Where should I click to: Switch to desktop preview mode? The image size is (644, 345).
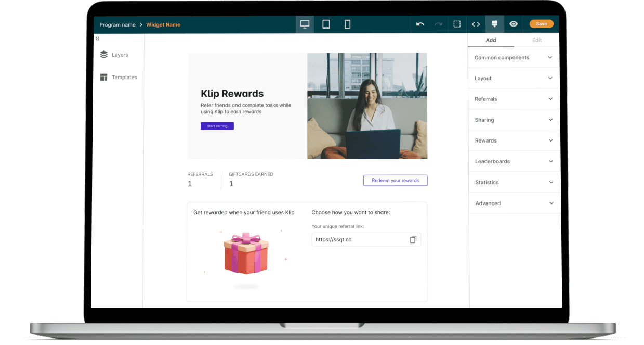coord(305,24)
